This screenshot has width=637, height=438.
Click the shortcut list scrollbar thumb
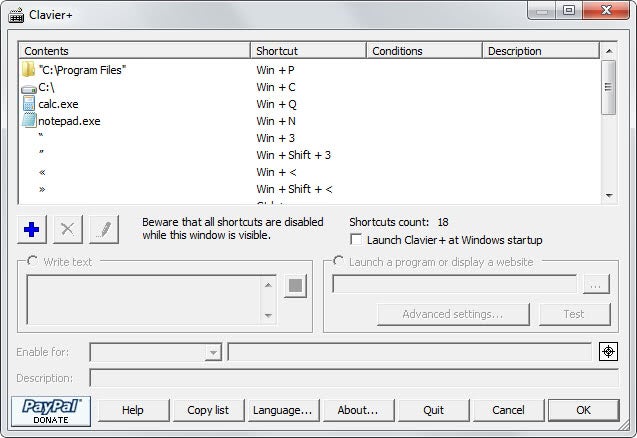(x=608, y=87)
